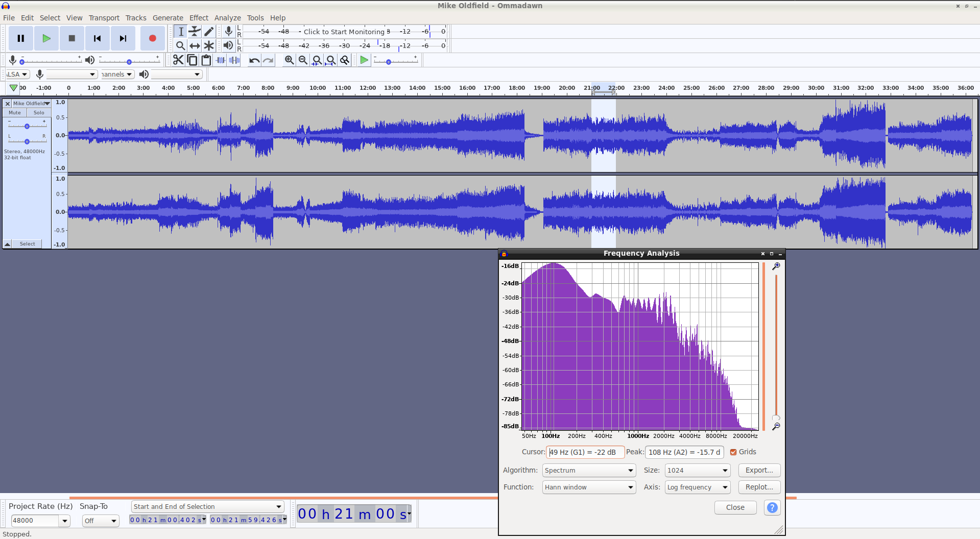Solo the Mike Oldfield track
Viewport: 980px width, 539px height.
pyautogui.click(x=39, y=113)
